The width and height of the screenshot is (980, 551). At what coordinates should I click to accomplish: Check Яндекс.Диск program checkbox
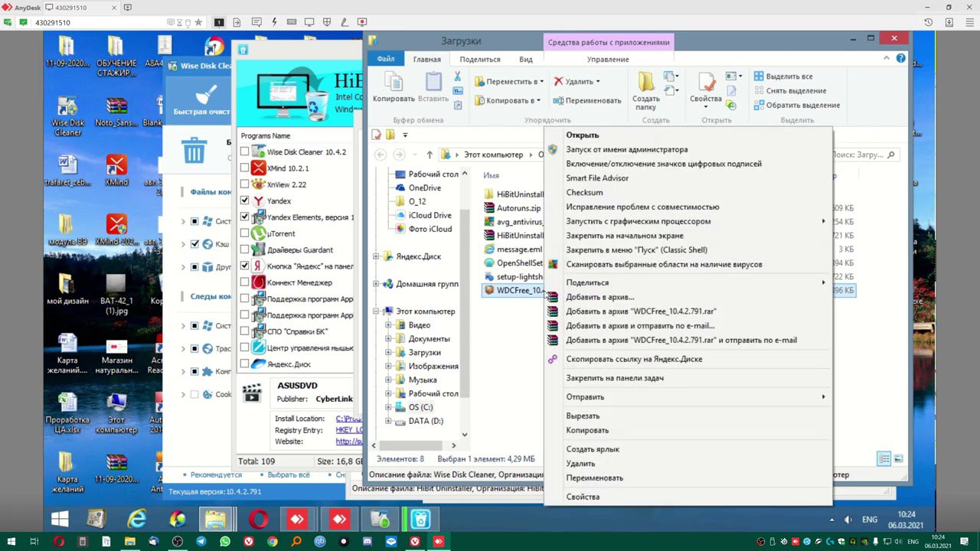click(x=244, y=364)
